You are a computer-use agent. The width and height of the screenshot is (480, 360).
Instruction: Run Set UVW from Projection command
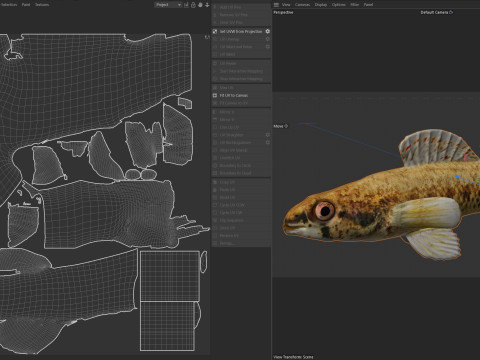[238, 31]
